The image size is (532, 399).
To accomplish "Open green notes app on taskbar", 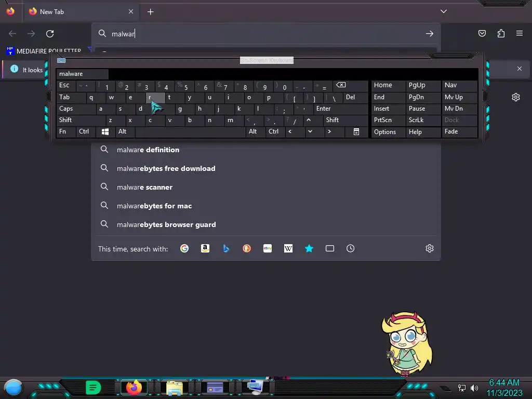I will click(x=94, y=388).
